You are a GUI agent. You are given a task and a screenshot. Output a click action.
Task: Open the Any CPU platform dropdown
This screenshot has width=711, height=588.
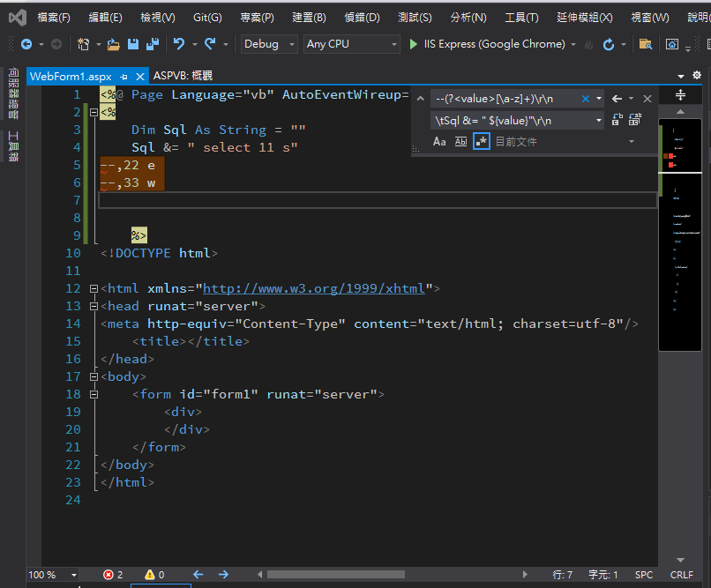[x=351, y=44]
